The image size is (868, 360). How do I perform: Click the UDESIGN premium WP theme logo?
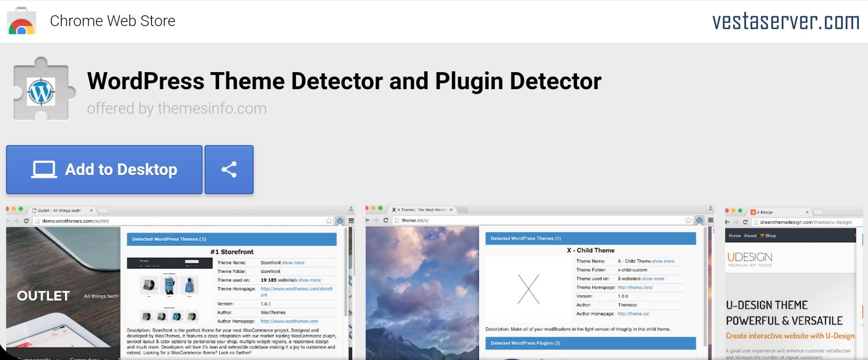750,259
